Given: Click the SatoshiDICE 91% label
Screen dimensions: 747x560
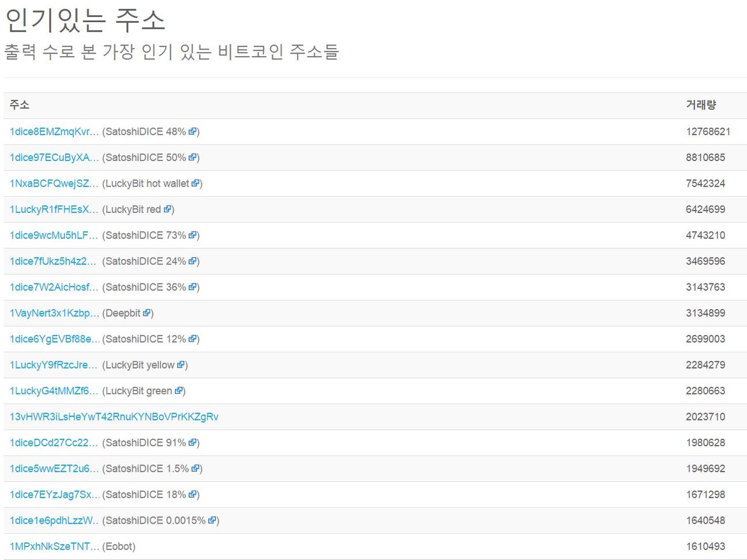Looking at the screenshot, I should [146, 443].
